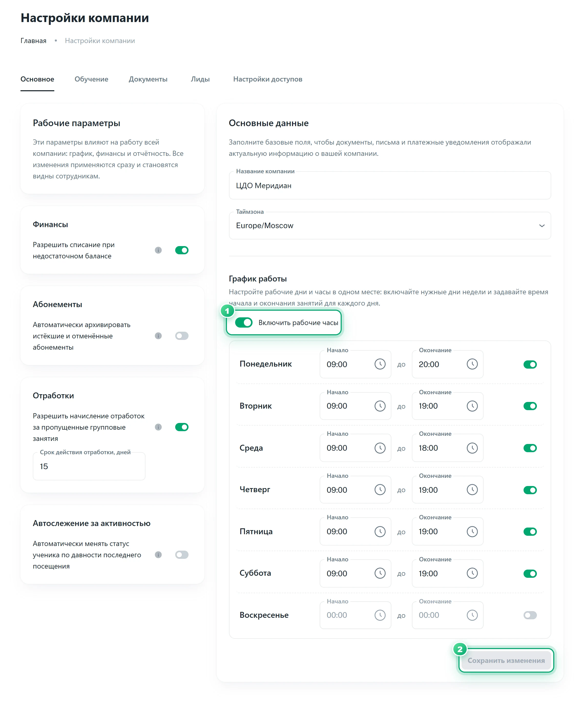Toggle Включить рабочие часы switch

[x=244, y=322]
